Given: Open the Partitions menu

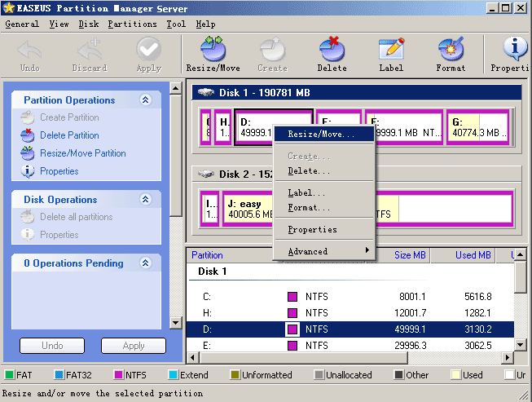Looking at the screenshot, I should click(132, 24).
